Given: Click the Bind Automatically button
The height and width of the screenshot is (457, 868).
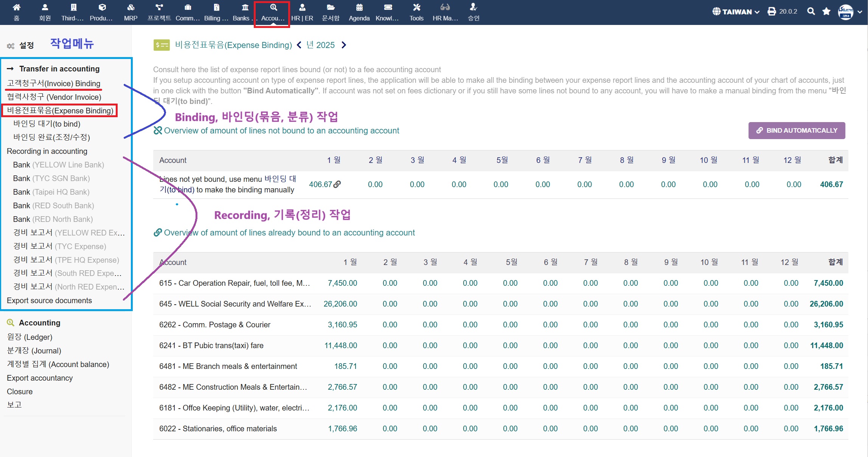Looking at the screenshot, I should point(797,130).
